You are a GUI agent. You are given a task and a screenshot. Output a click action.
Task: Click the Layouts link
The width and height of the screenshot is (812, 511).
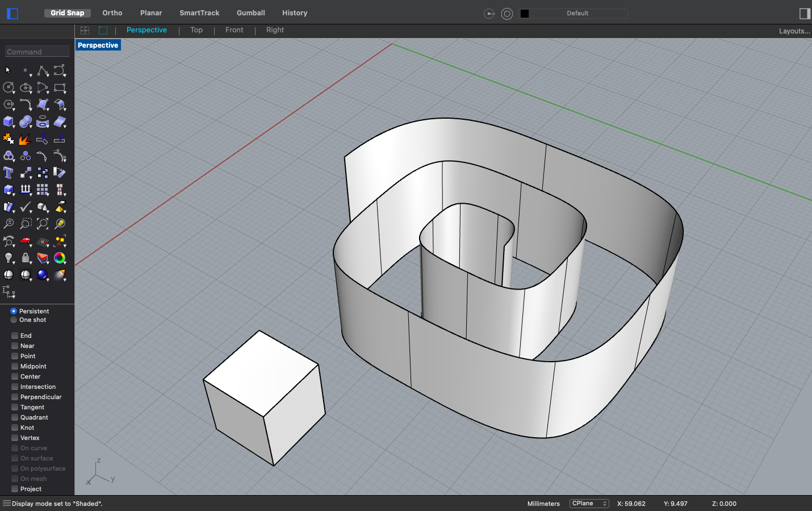point(794,31)
